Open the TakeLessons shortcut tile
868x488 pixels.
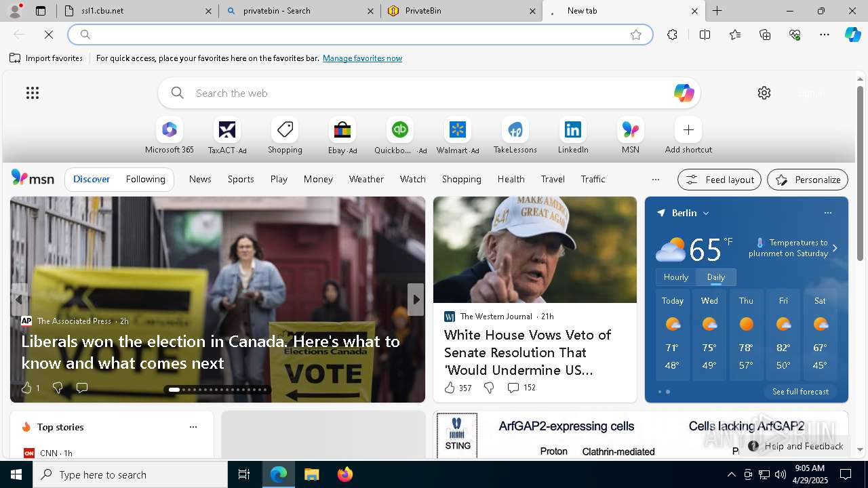click(x=515, y=136)
